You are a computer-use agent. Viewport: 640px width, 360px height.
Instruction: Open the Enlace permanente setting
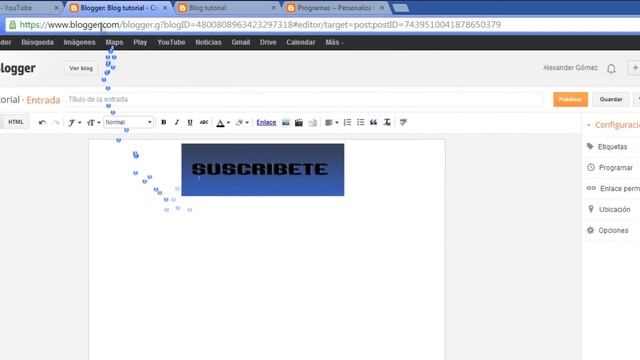point(613,188)
